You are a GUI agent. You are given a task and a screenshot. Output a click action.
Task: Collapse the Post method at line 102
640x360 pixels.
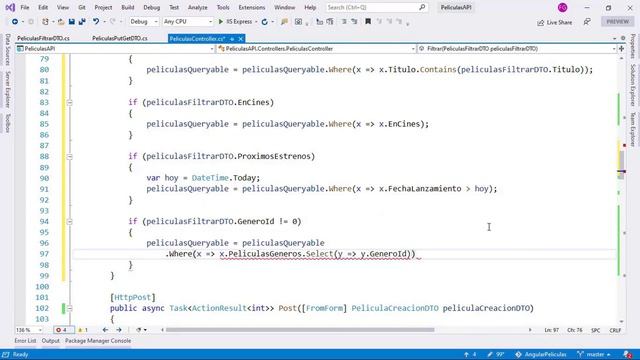click(x=69, y=308)
